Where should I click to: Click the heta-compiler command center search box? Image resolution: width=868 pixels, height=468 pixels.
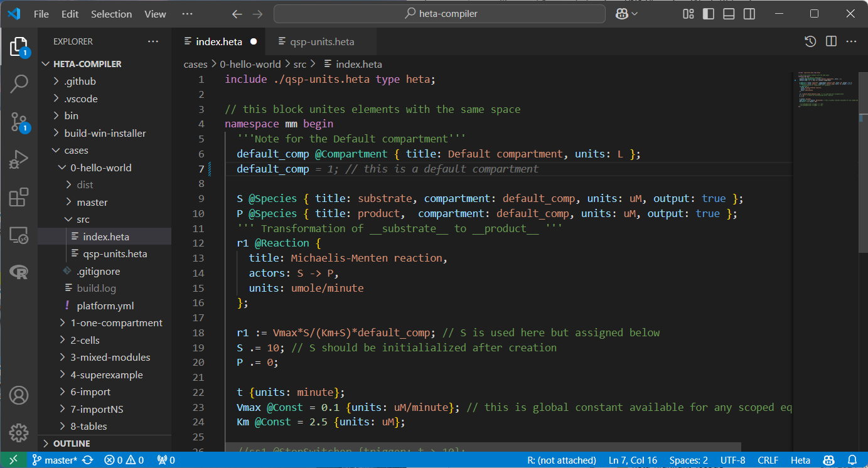coord(439,14)
